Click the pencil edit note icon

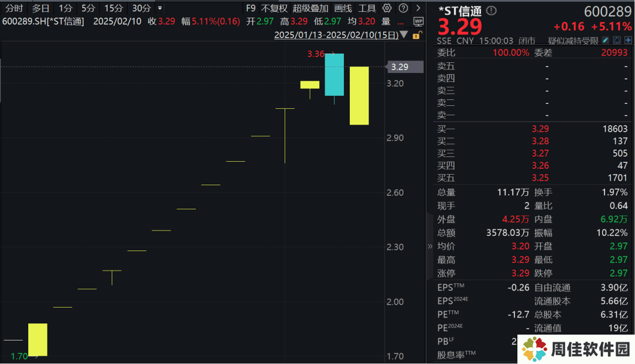coord(606,40)
